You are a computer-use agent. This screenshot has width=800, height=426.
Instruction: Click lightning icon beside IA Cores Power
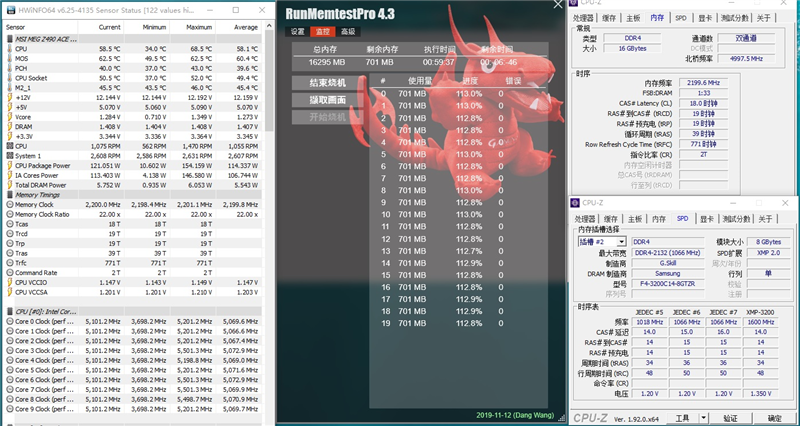[10, 175]
